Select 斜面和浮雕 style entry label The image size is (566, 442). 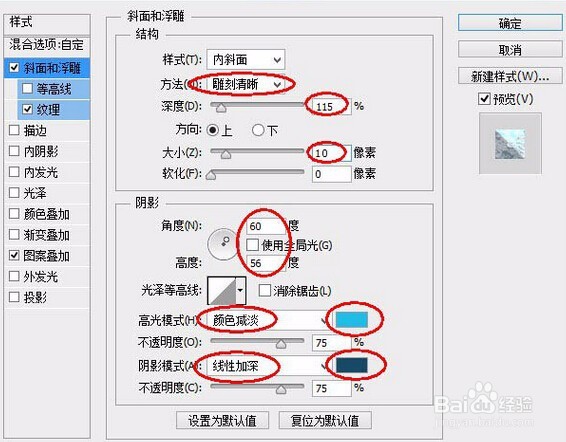click(52, 68)
